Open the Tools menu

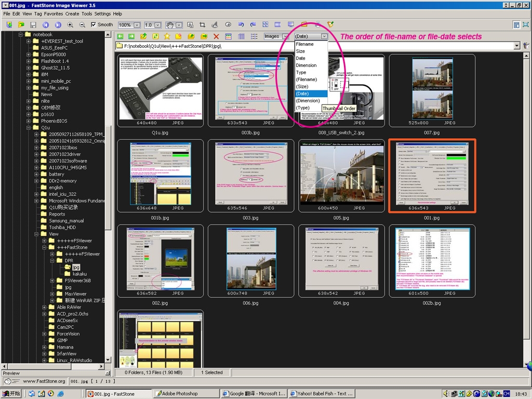click(87, 14)
